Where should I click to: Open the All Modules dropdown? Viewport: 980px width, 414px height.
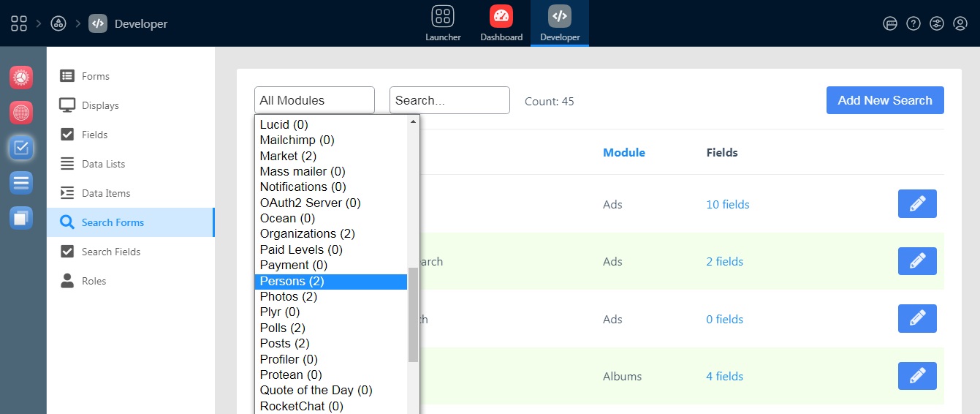pyautogui.click(x=314, y=100)
